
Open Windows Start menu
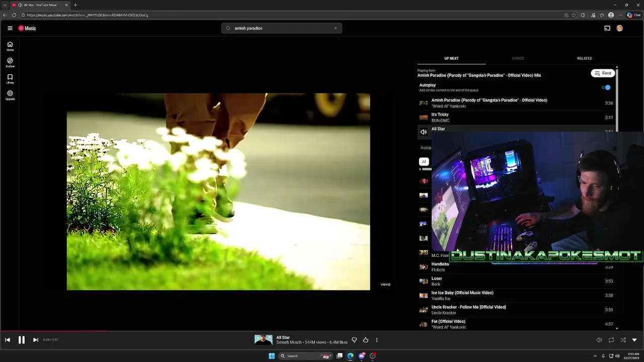point(272,356)
